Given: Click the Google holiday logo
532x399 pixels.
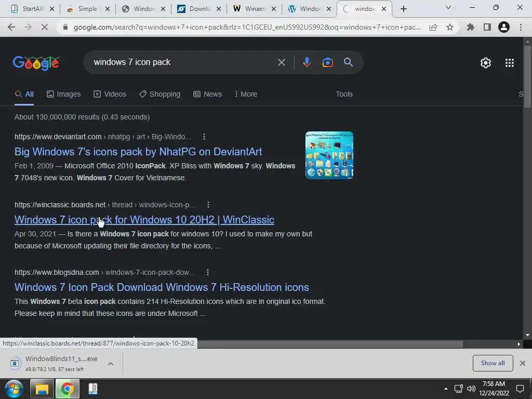Looking at the screenshot, I should [x=36, y=63].
